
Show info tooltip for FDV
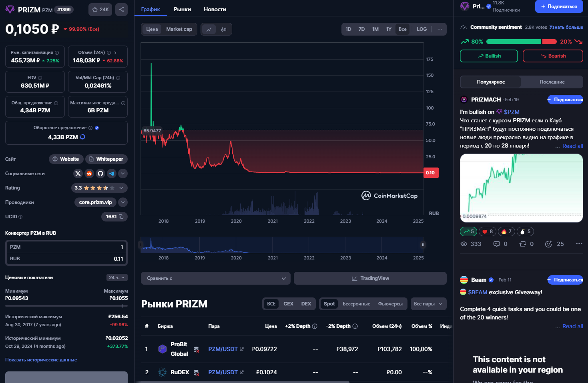click(x=40, y=78)
